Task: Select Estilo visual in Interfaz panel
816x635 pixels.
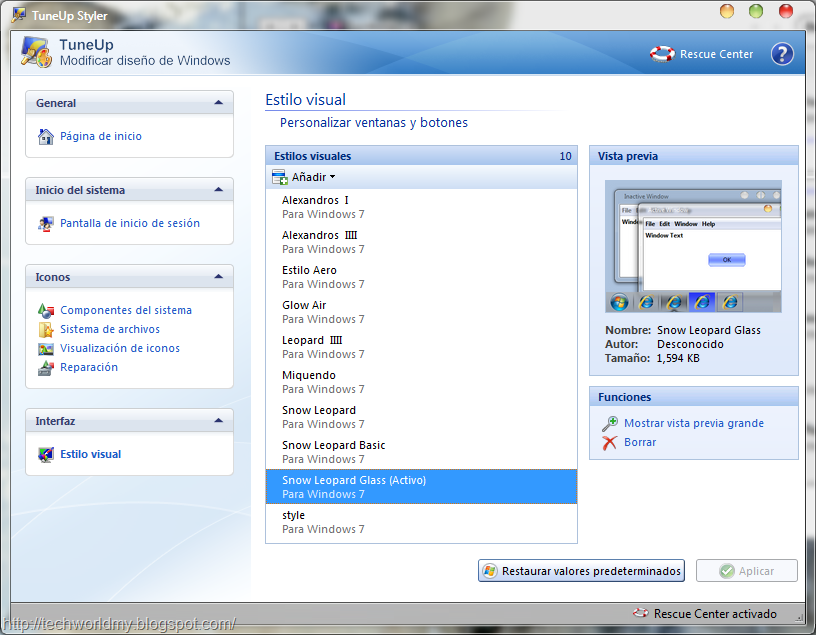Action: [x=91, y=454]
